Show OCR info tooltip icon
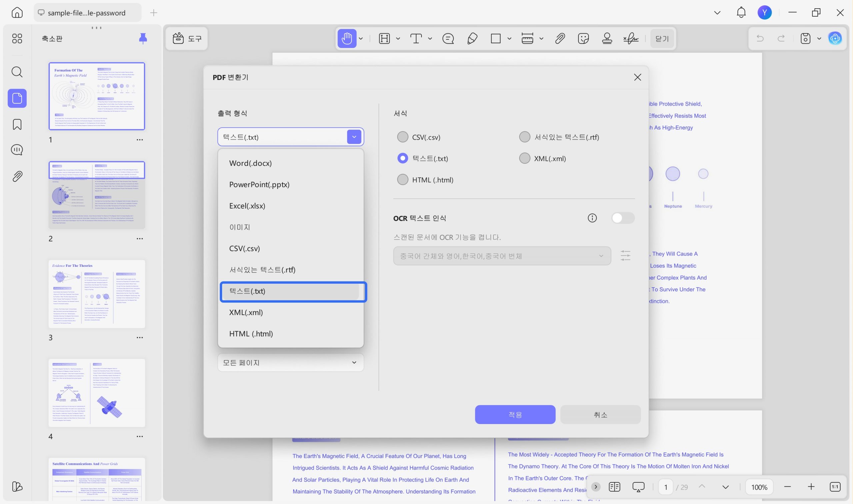 (592, 218)
